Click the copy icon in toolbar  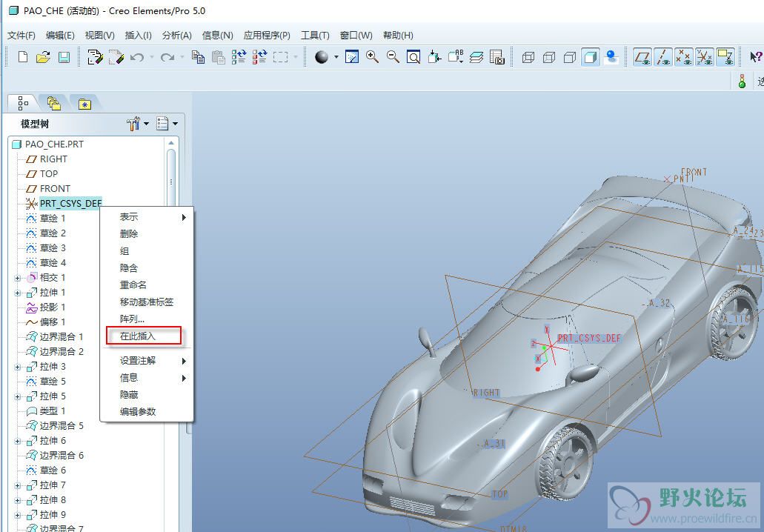point(198,57)
